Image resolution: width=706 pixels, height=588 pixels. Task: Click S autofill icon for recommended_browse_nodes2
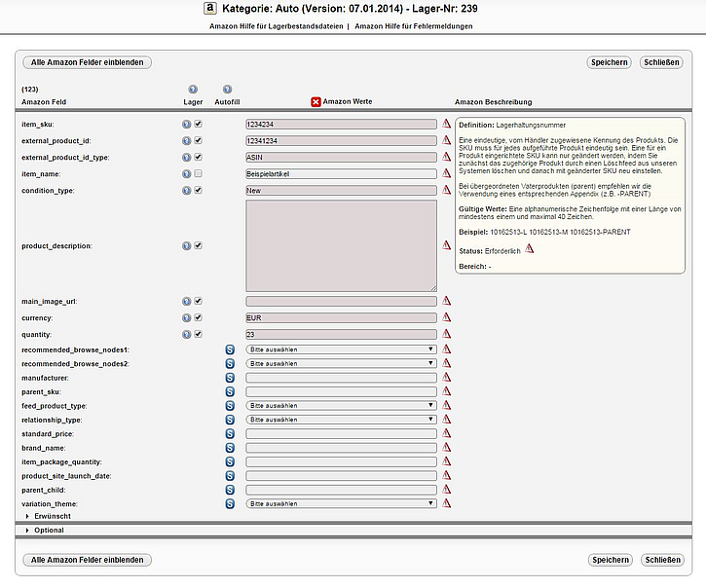pyautogui.click(x=230, y=364)
